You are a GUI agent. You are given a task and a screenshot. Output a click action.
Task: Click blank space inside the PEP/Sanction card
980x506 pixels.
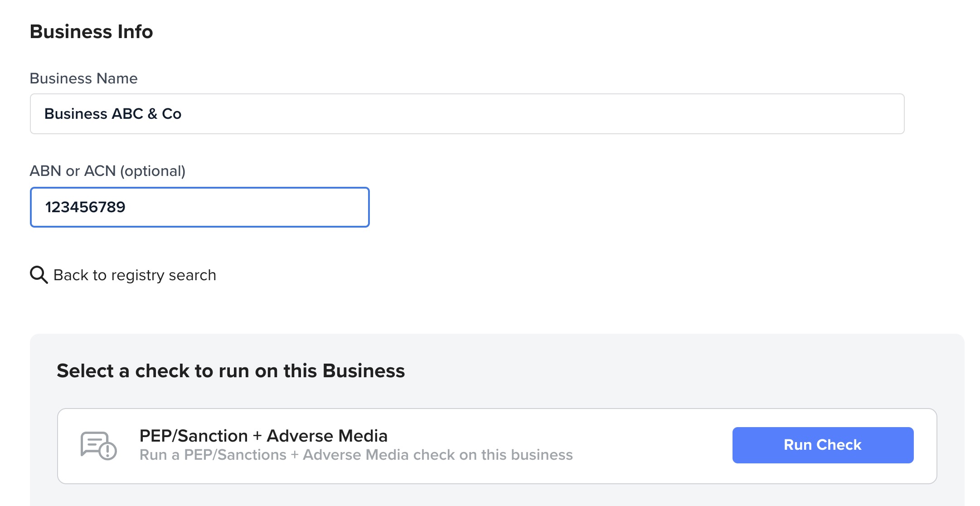pyautogui.click(x=653, y=446)
